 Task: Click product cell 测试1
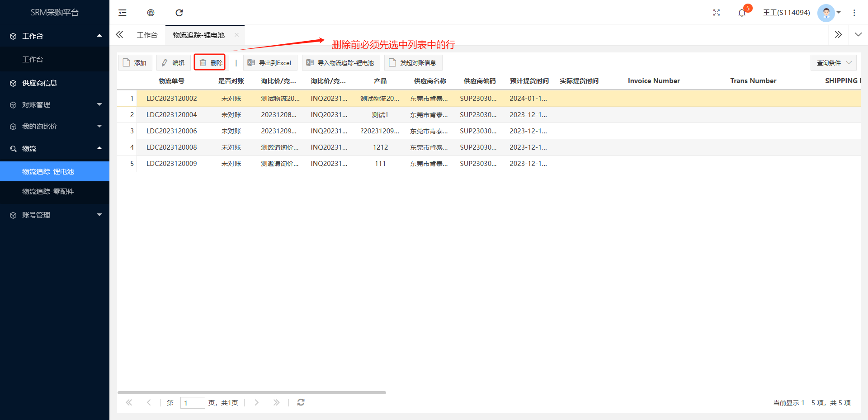tap(380, 115)
